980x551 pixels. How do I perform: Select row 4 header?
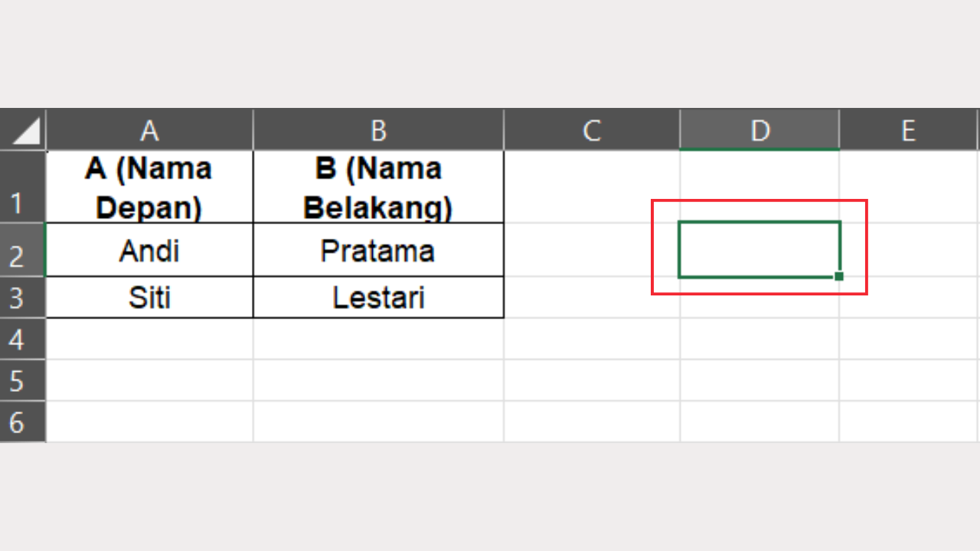click(x=23, y=339)
